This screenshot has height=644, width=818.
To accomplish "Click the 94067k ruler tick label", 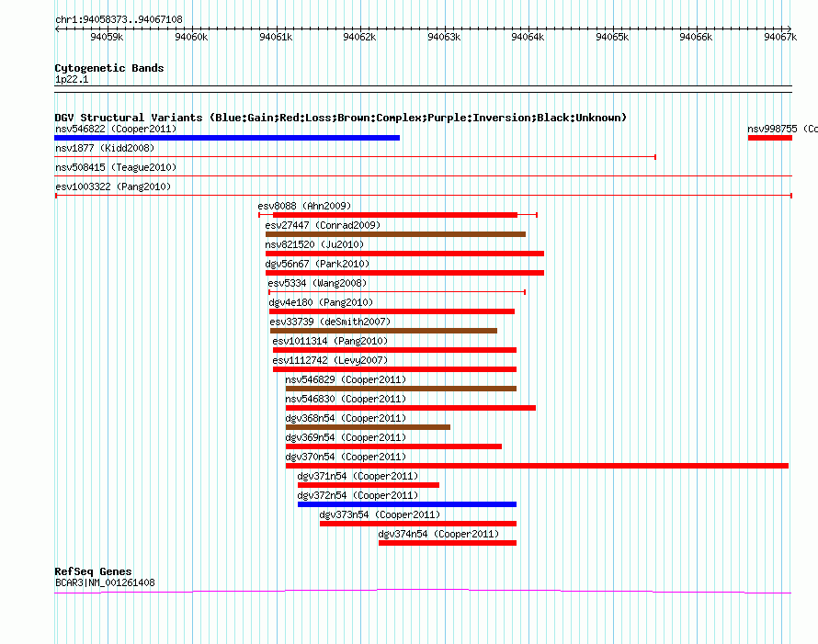I will 780,37.
